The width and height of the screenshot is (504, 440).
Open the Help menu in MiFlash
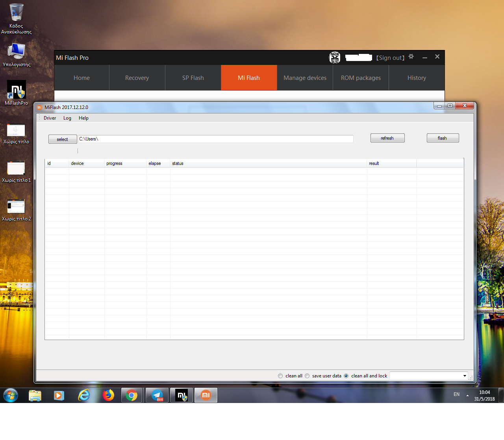point(83,118)
